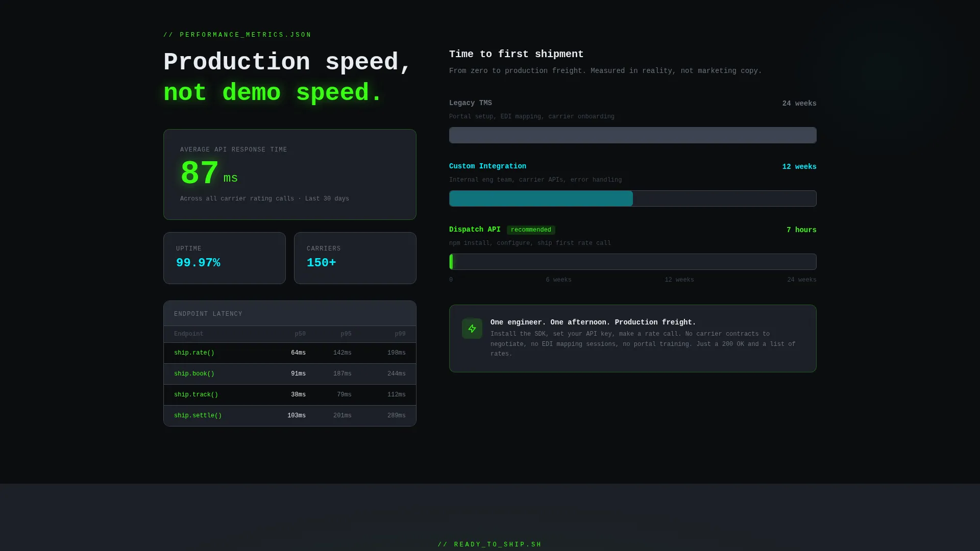This screenshot has width=980, height=551.
Task: Click the 'Custom Integration' label
Action: pos(487,166)
